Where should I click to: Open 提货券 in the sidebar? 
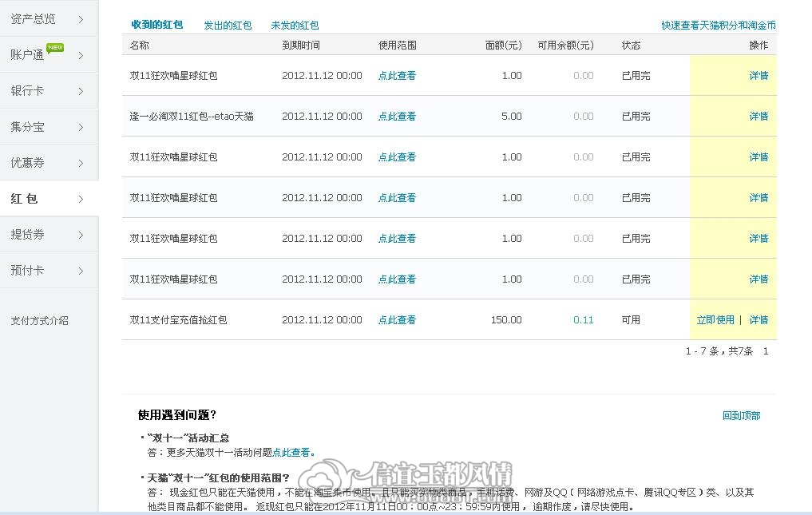click(x=27, y=234)
